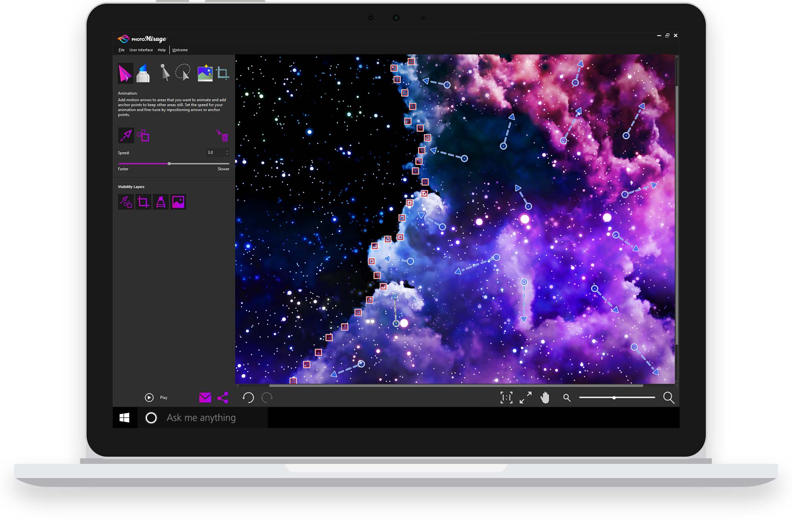The image size is (792, 532).
Task: Open the File menu
Action: tap(122, 50)
